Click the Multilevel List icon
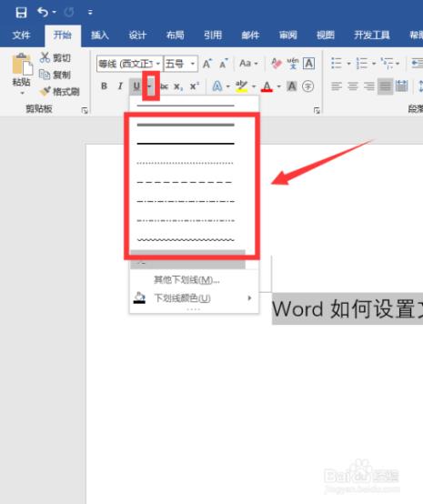Viewport: 423px width, 504px height. (387, 64)
